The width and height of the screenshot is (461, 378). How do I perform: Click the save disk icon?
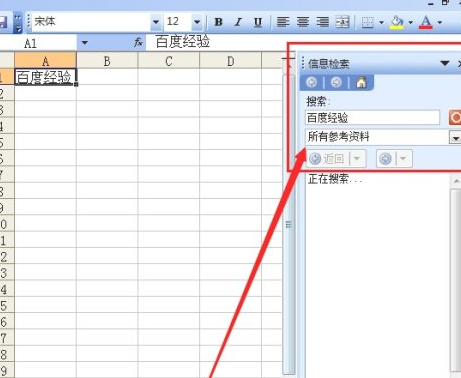tap(3, 22)
